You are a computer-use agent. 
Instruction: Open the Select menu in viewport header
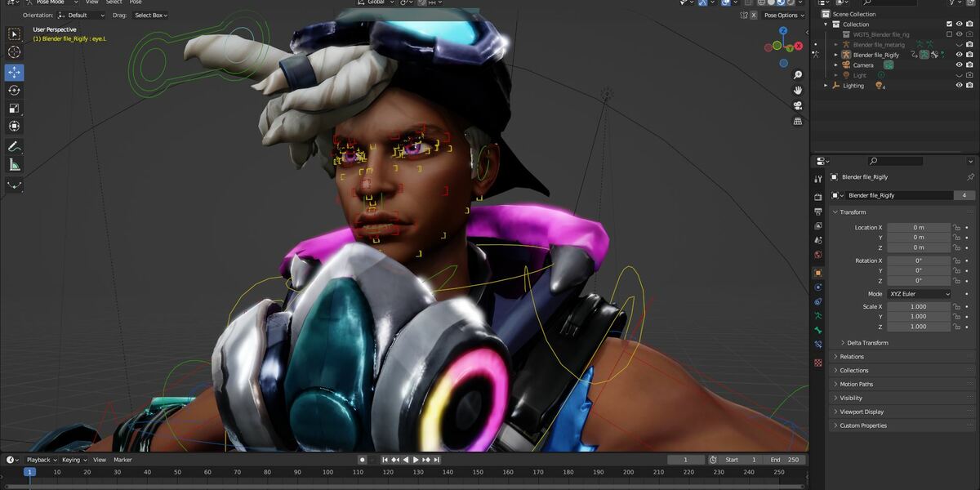(x=114, y=2)
